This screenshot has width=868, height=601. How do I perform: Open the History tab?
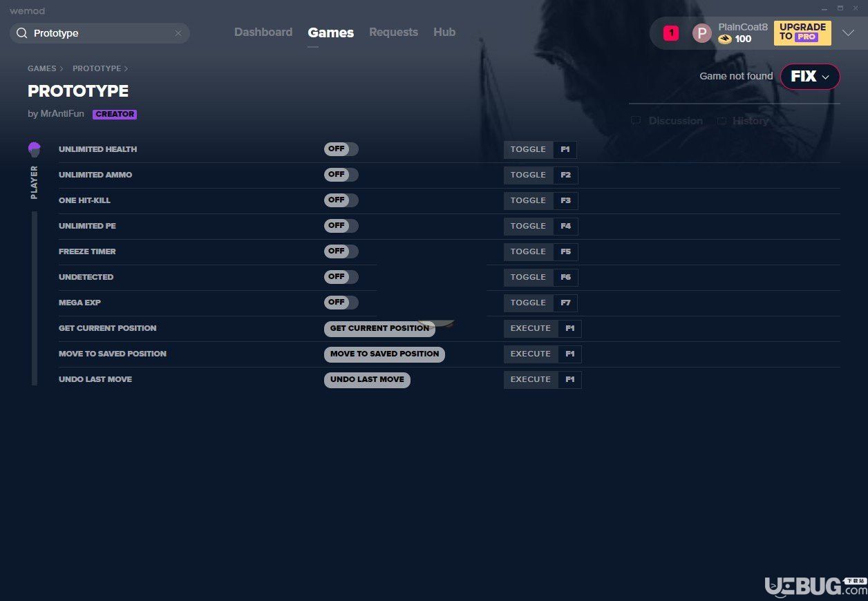(743, 121)
